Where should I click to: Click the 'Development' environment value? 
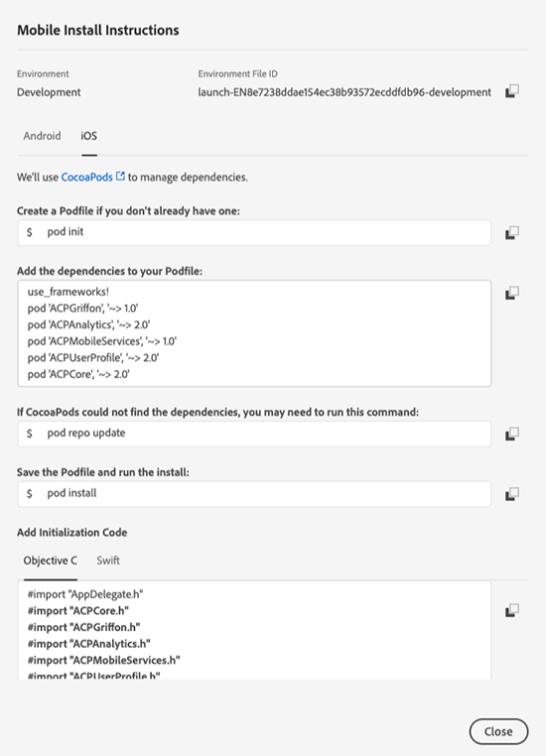click(x=49, y=92)
